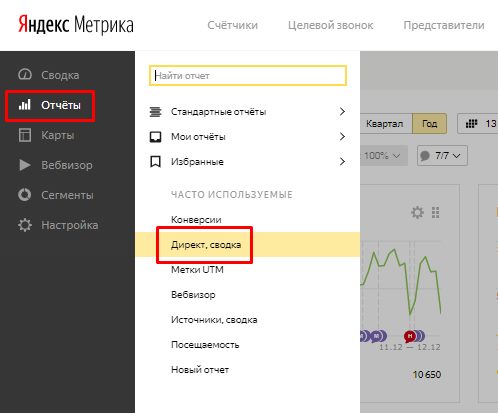Click the Вебвизор play icon
Viewport: 498px width, 413px height.
[25, 165]
